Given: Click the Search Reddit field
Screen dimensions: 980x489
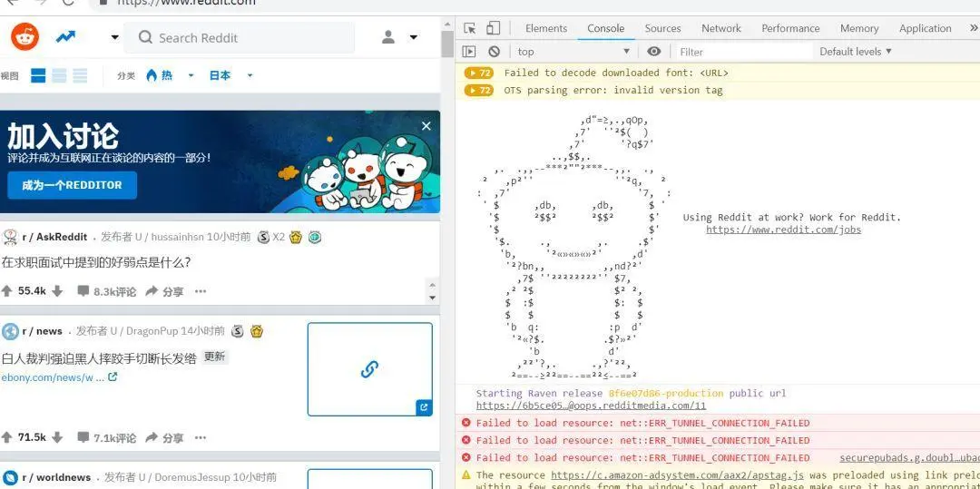Looking at the screenshot, I should click(x=239, y=38).
